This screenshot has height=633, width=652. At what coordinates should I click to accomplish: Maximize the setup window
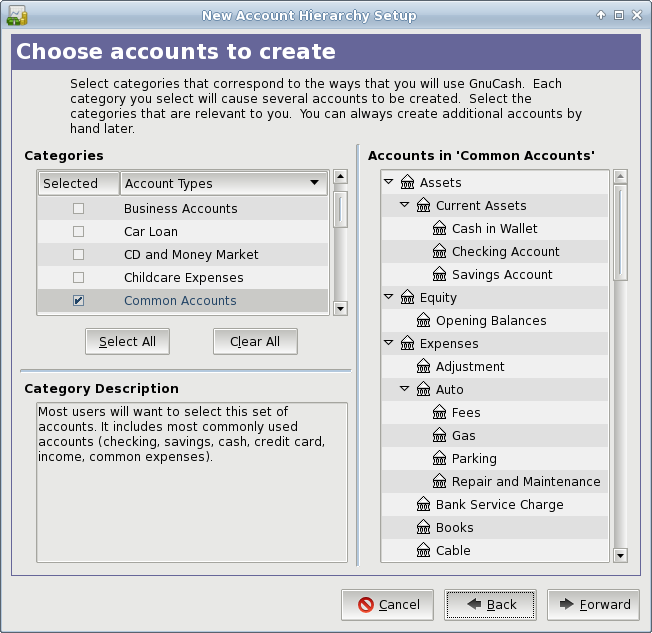click(619, 15)
